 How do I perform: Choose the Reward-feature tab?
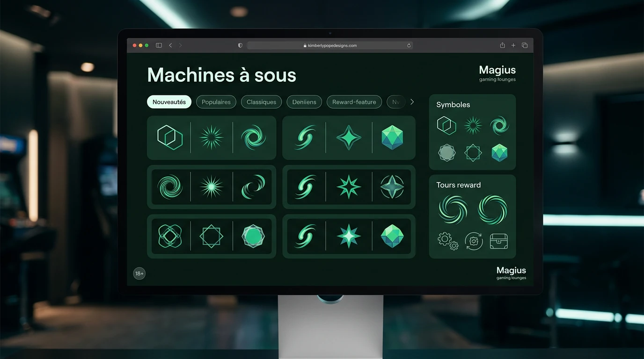[354, 102]
